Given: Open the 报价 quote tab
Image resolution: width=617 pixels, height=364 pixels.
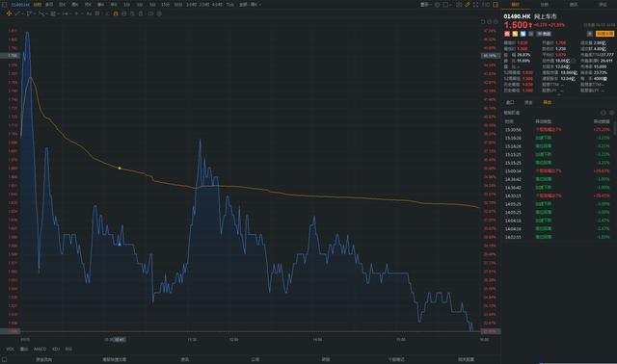Looking at the screenshot, I should pyautogui.click(x=516, y=5).
